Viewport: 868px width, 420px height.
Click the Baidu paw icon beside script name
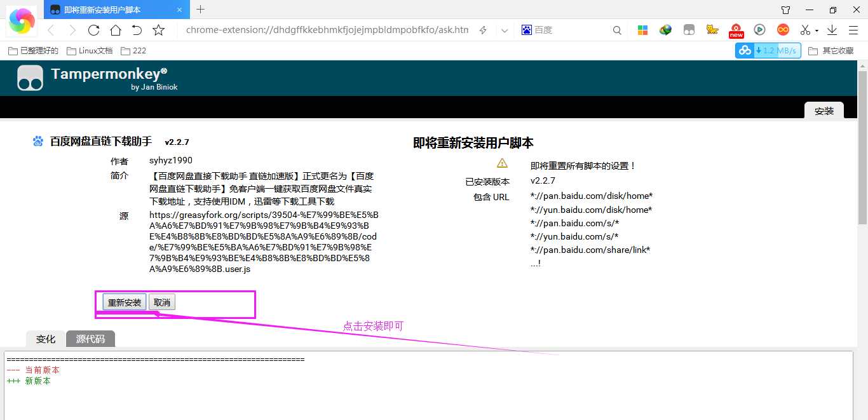coord(38,141)
